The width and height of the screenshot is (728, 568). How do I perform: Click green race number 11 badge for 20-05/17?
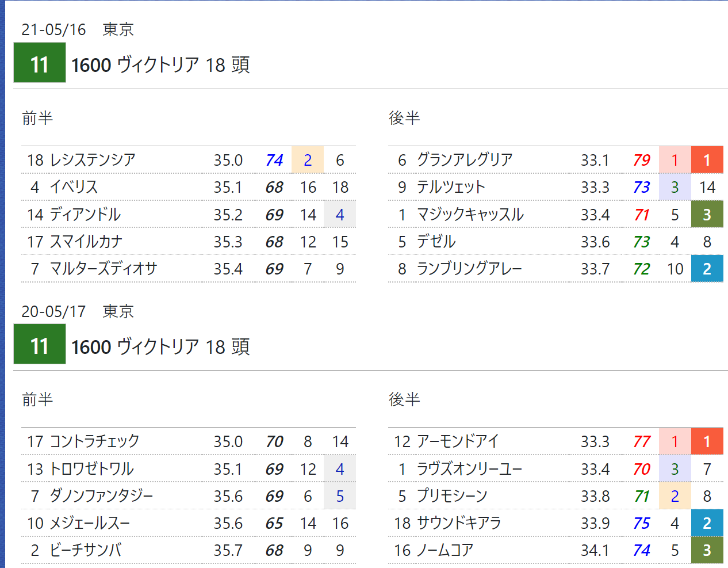point(39,345)
